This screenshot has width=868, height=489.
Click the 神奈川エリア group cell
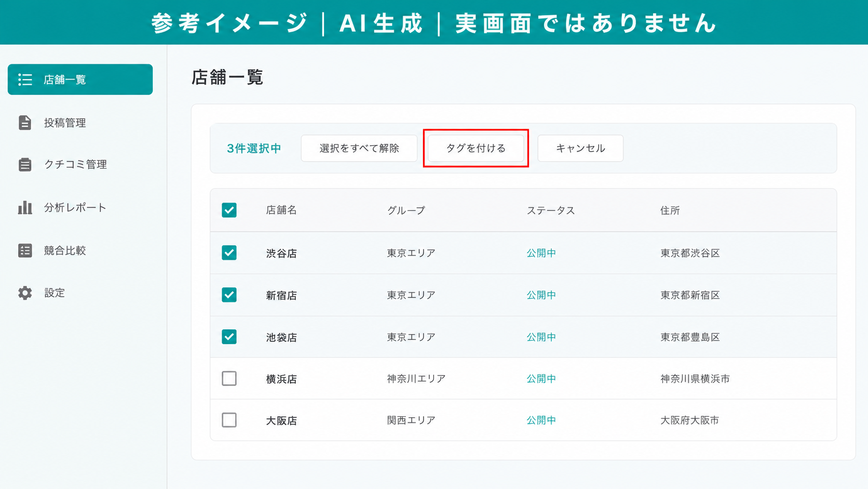(x=416, y=378)
